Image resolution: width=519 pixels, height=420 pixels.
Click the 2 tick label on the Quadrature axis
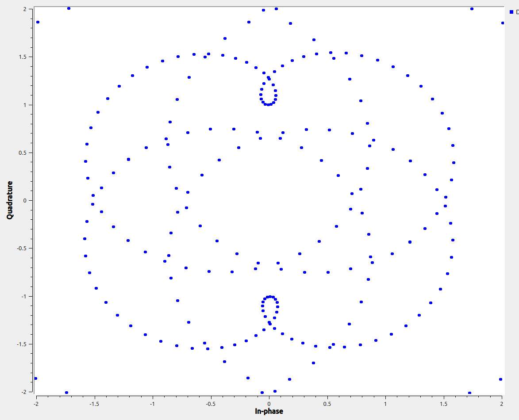point(25,9)
